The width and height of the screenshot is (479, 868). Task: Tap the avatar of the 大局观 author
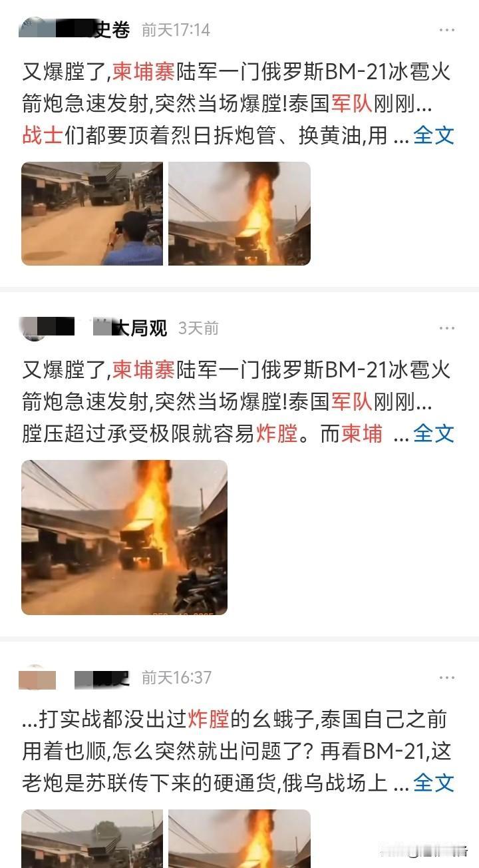point(33,327)
